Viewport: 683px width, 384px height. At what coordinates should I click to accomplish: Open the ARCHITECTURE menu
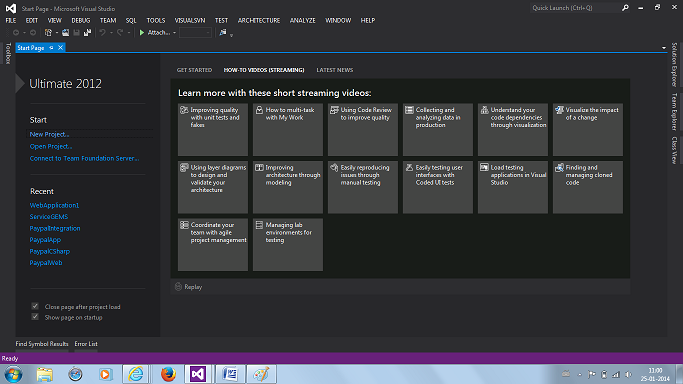pos(259,20)
